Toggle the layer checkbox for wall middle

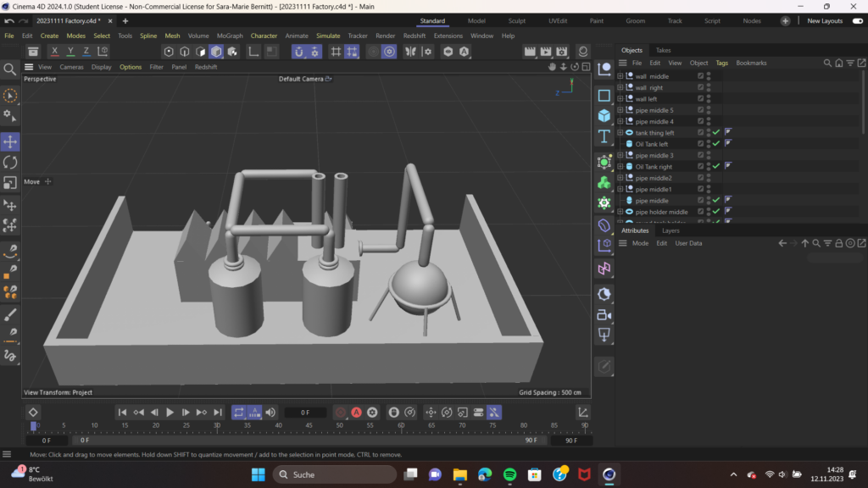(700, 76)
